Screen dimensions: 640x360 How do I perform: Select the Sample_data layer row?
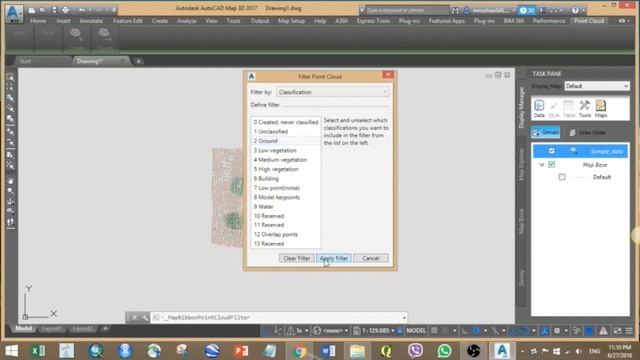tap(580, 151)
